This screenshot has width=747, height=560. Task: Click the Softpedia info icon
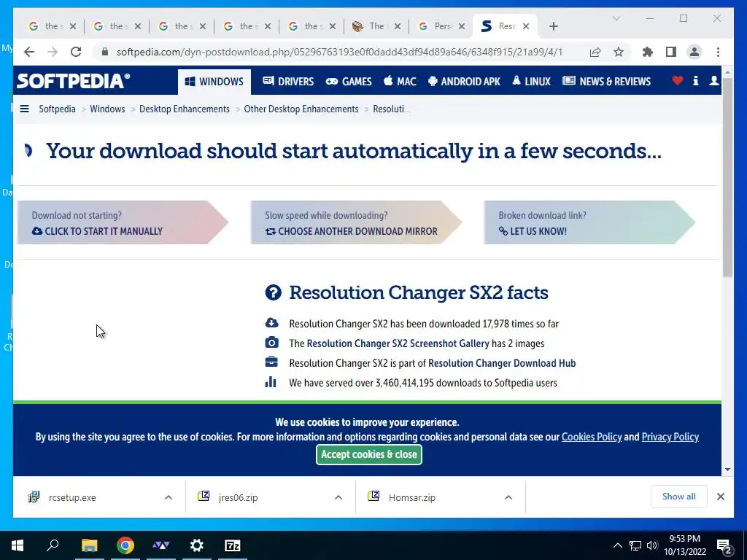coord(695,80)
